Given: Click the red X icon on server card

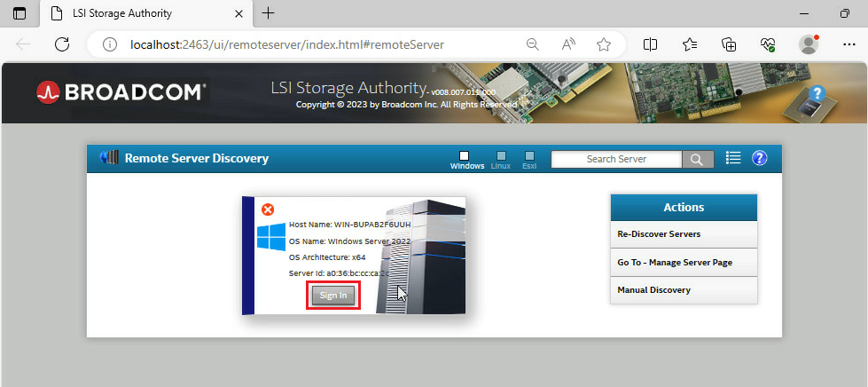Looking at the screenshot, I should click(x=268, y=209).
